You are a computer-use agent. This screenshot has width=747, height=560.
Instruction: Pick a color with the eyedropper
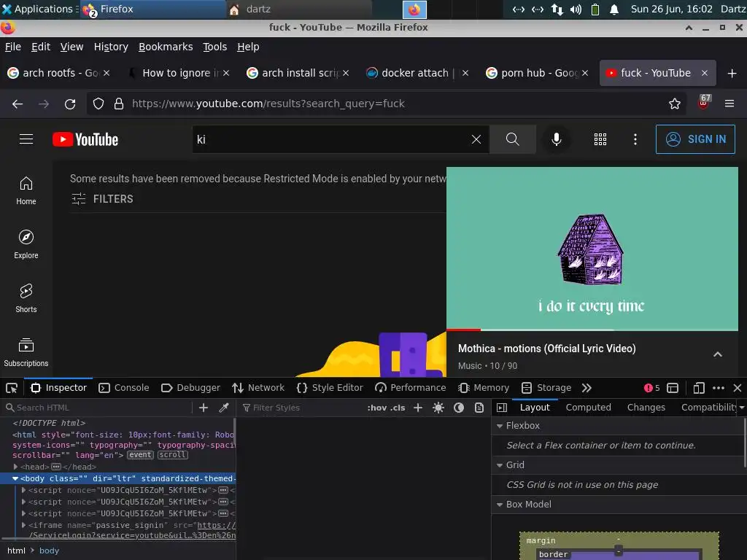pos(223,408)
